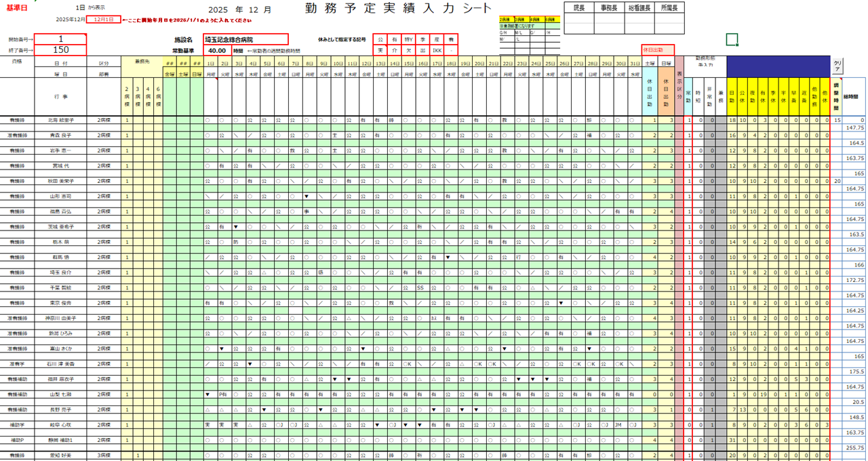Click the green-outlined selected empty cell
Screen dimensions: 868x461
coord(732,39)
